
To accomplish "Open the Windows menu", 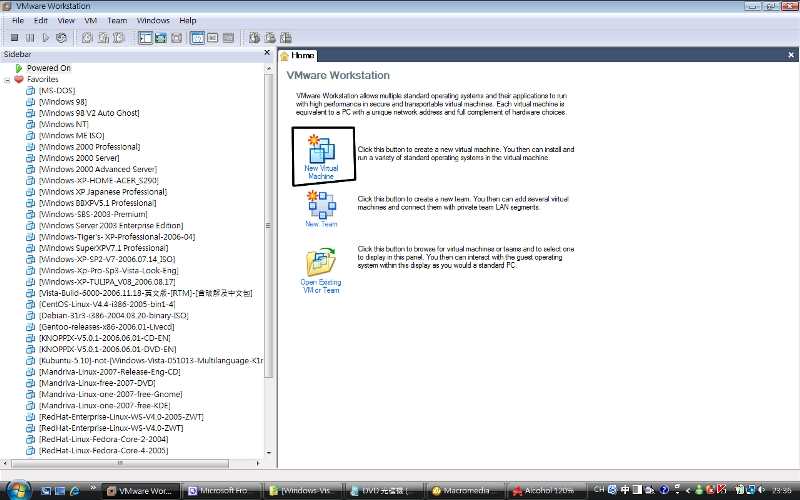I will (x=153, y=20).
